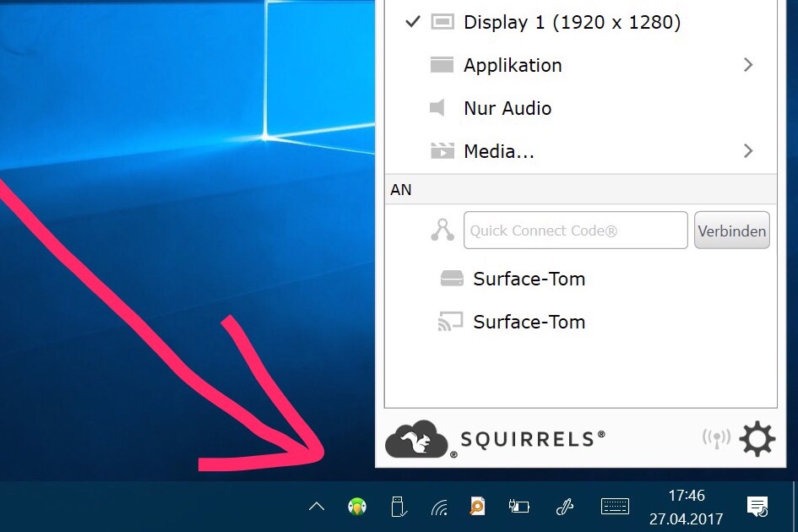This screenshot has width=798, height=532.
Task: Show hidden tray icons chevron
Action: coord(317,507)
